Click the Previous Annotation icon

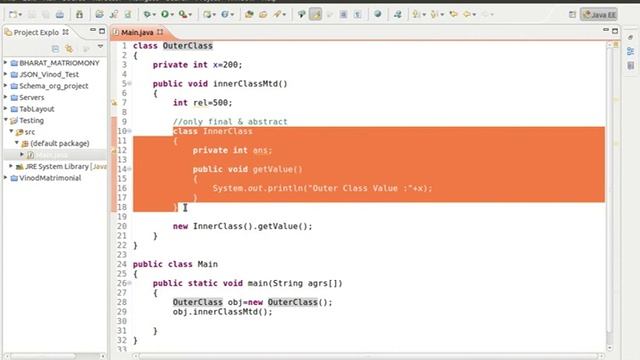[x=434, y=15]
